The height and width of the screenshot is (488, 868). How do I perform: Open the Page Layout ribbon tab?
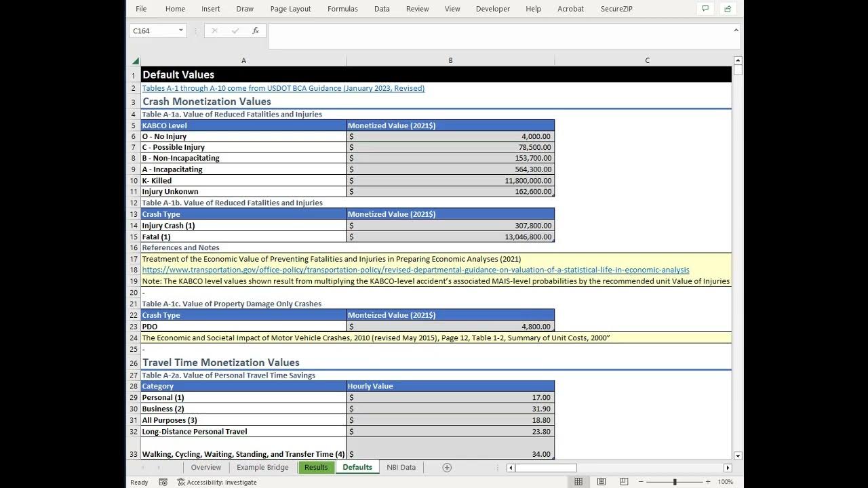click(x=290, y=9)
